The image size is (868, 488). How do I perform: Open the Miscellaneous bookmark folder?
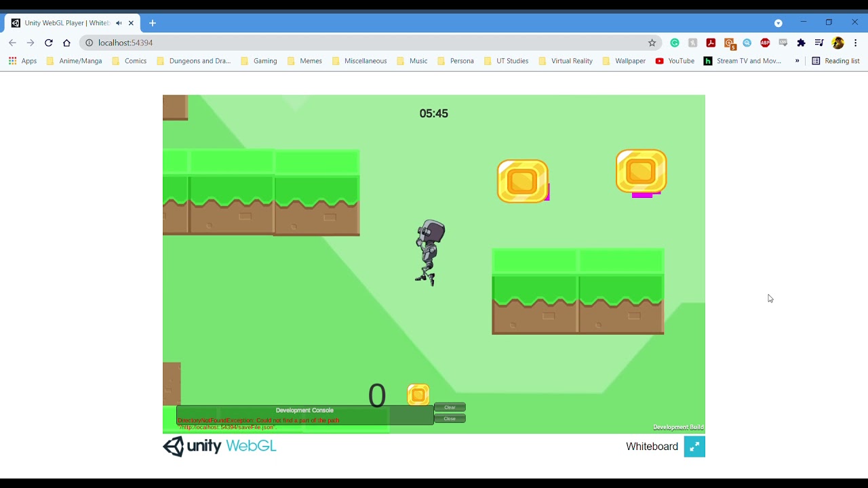click(x=359, y=61)
